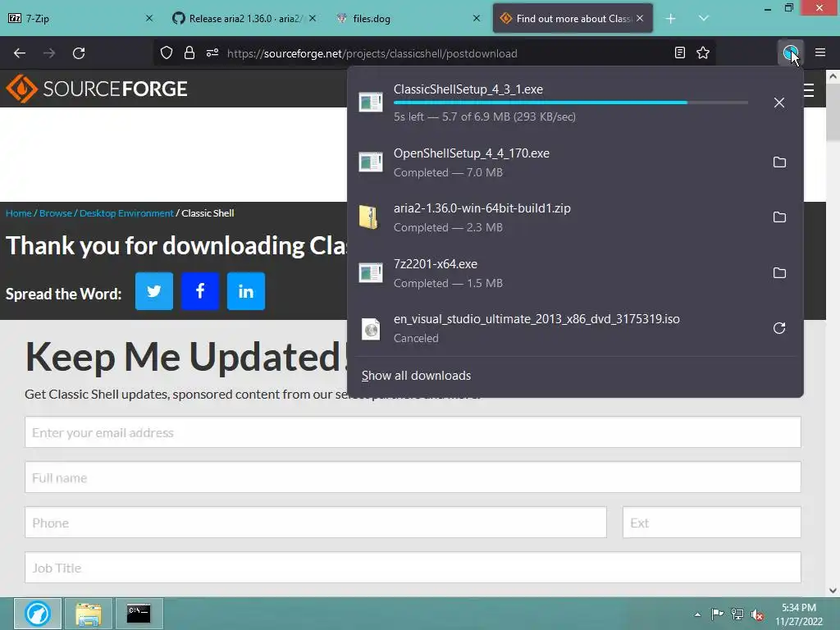List all tabs dropdown arrow
This screenshot has height=630, width=840.
pos(704,19)
